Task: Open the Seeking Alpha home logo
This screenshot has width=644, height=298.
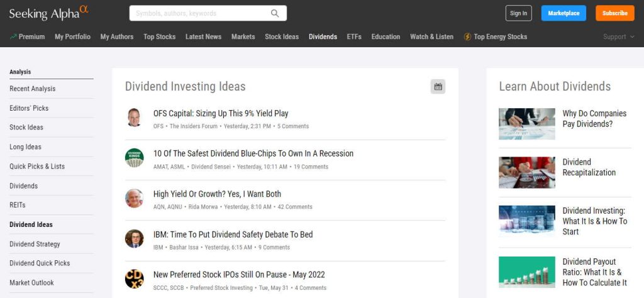Action: pos(49,13)
